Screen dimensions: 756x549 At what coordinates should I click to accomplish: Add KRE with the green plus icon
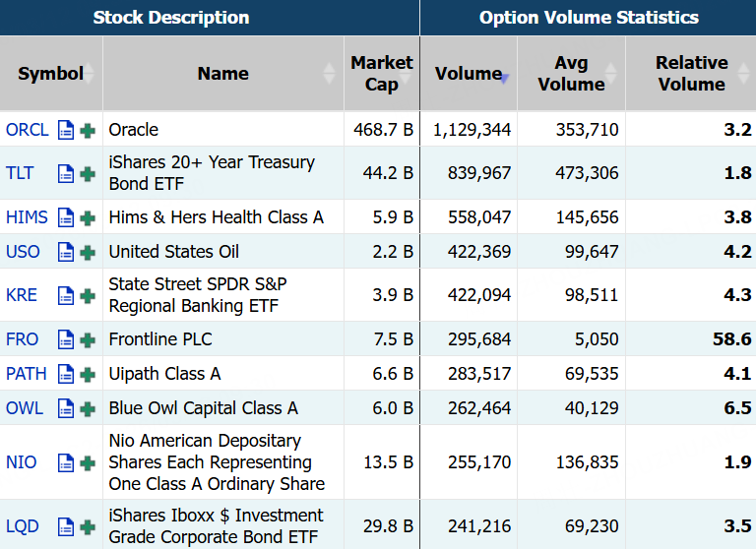88,295
